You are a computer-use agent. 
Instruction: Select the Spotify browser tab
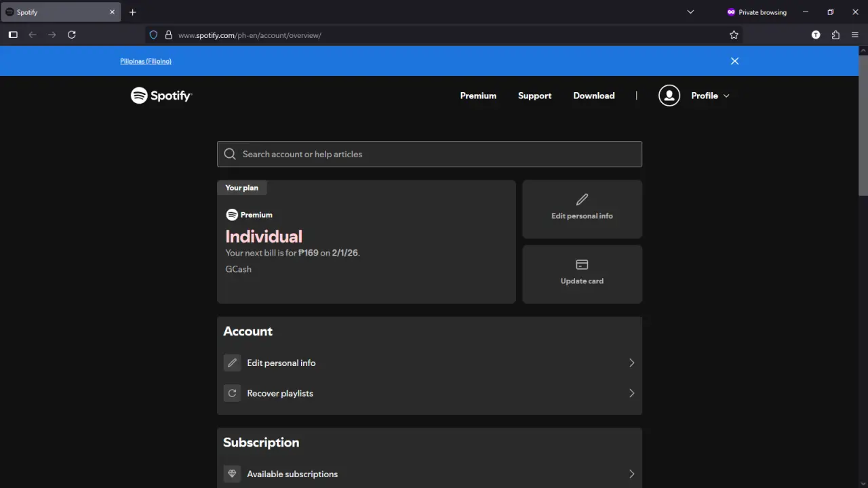[x=61, y=12]
